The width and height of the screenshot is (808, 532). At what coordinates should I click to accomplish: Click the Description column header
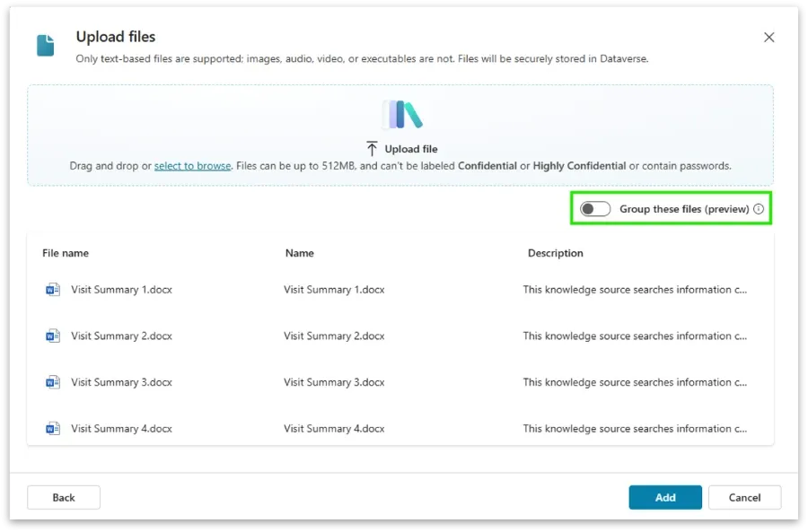[x=555, y=253]
